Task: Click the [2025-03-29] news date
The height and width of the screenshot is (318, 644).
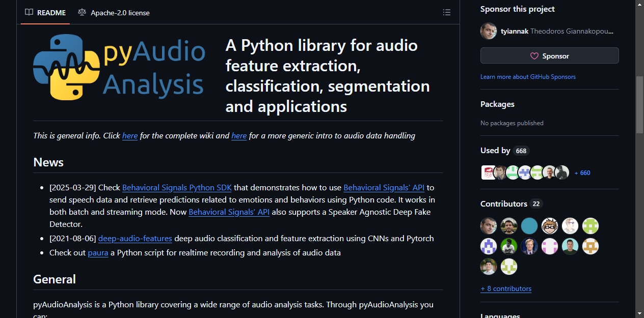Action: 73,188
